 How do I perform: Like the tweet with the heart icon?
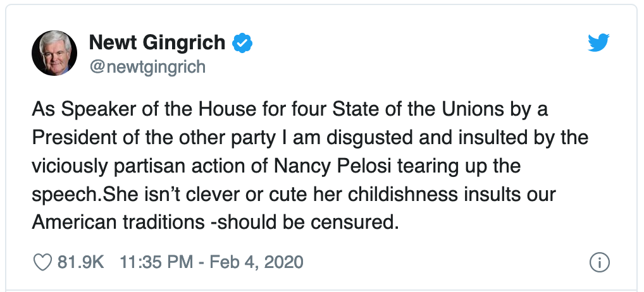pos(42,262)
